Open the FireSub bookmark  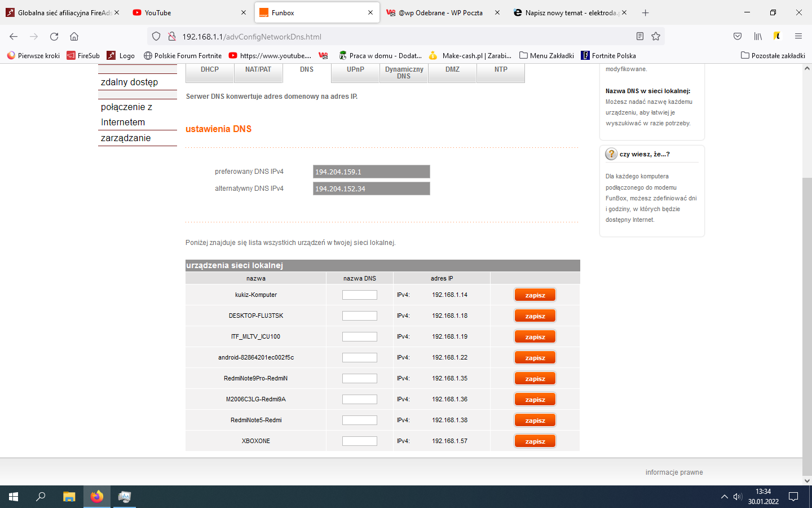[83, 55]
